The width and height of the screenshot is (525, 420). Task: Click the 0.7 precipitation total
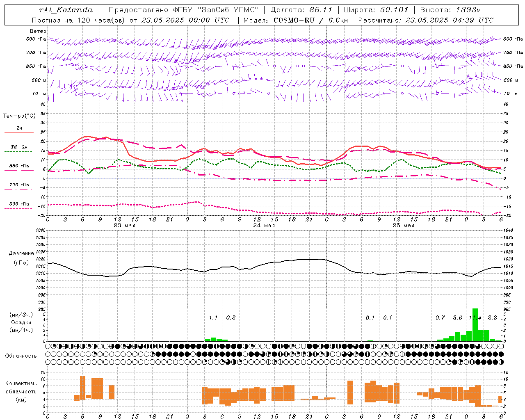(440, 318)
